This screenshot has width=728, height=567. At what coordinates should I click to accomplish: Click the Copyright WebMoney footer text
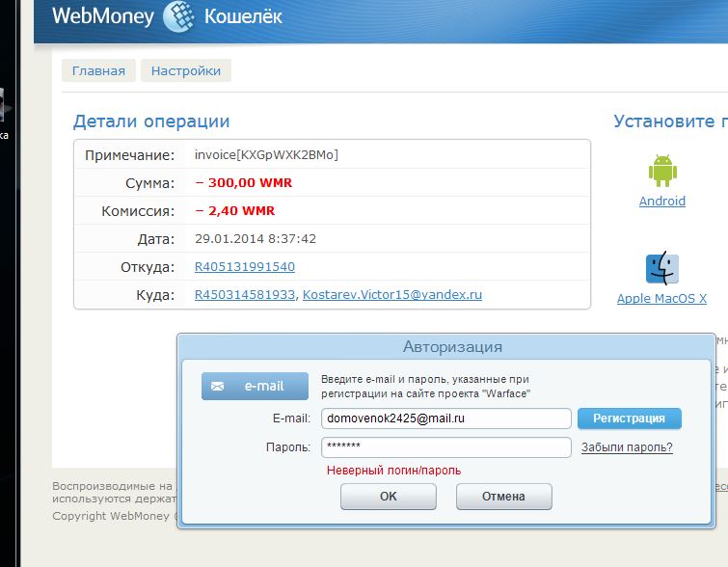(x=114, y=516)
